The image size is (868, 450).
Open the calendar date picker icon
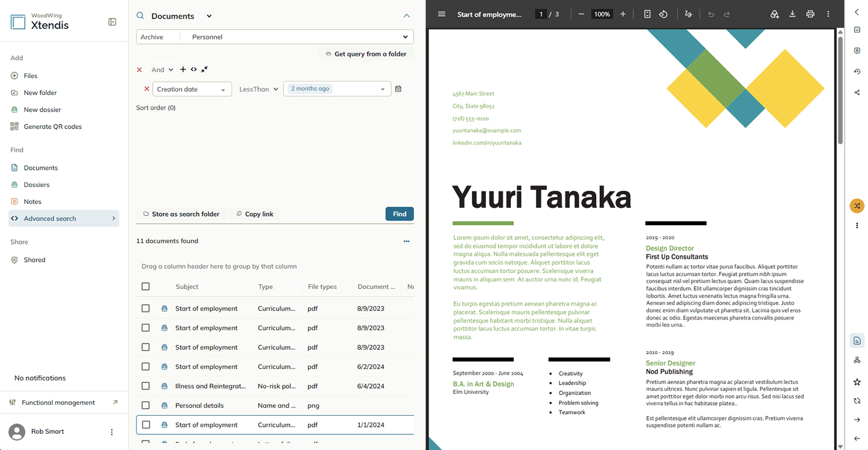coord(398,89)
